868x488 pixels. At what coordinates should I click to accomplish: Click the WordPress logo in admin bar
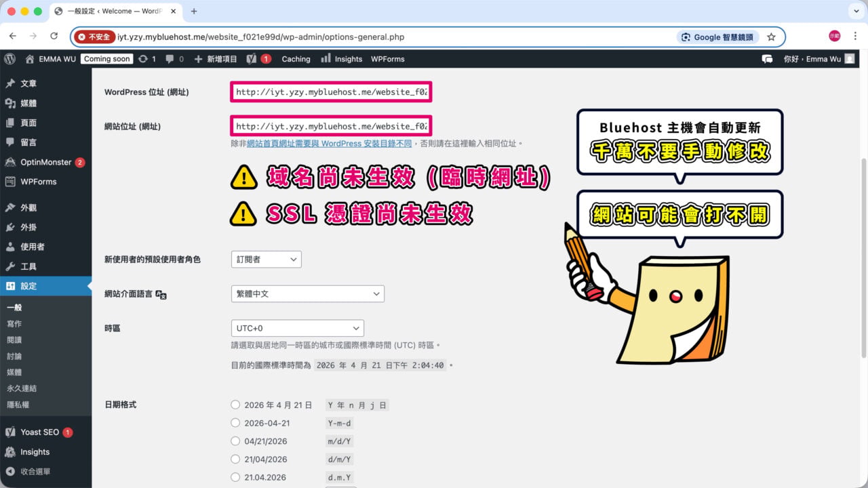tap(9, 59)
